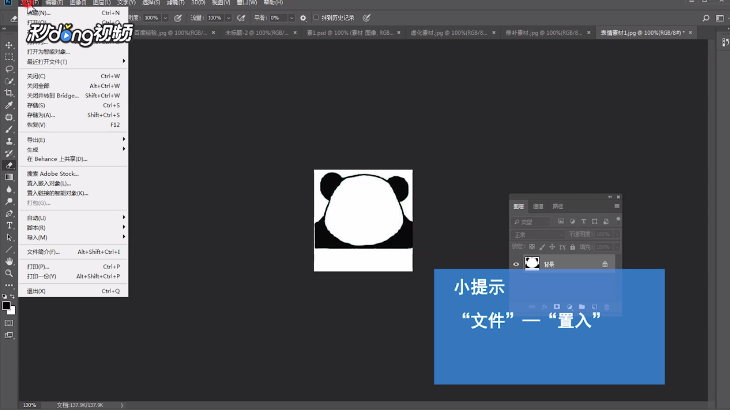Select the Gradient tool
The width and height of the screenshot is (730, 410).
[9, 177]
